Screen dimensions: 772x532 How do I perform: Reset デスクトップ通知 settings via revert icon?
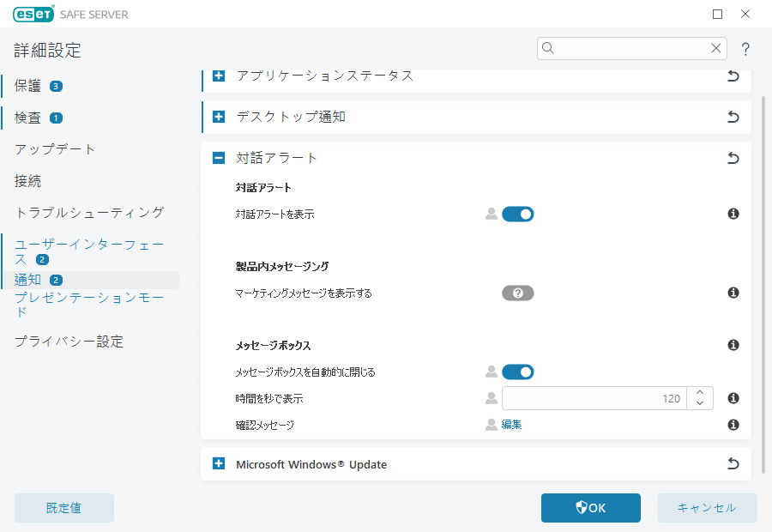pos(733,117)
